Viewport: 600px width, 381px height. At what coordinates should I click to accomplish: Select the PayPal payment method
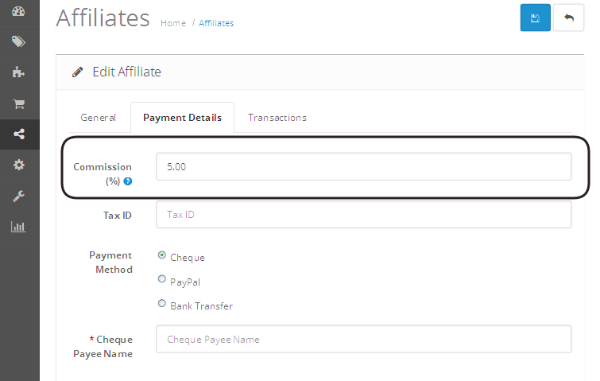[162, 279]
